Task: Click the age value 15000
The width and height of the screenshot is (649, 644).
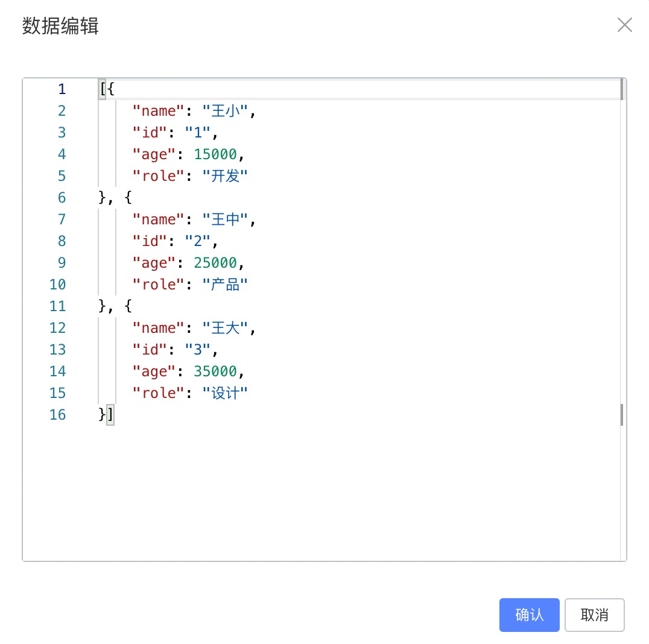Action: 215,154
